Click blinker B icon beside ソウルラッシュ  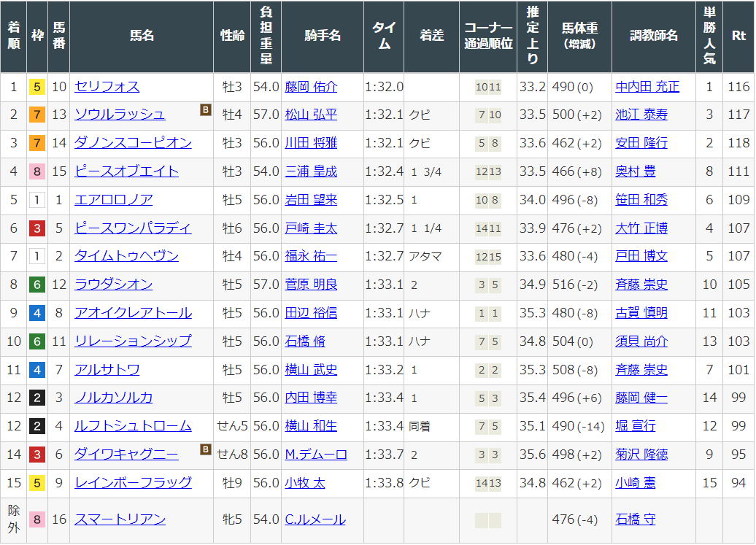point(205,110)
